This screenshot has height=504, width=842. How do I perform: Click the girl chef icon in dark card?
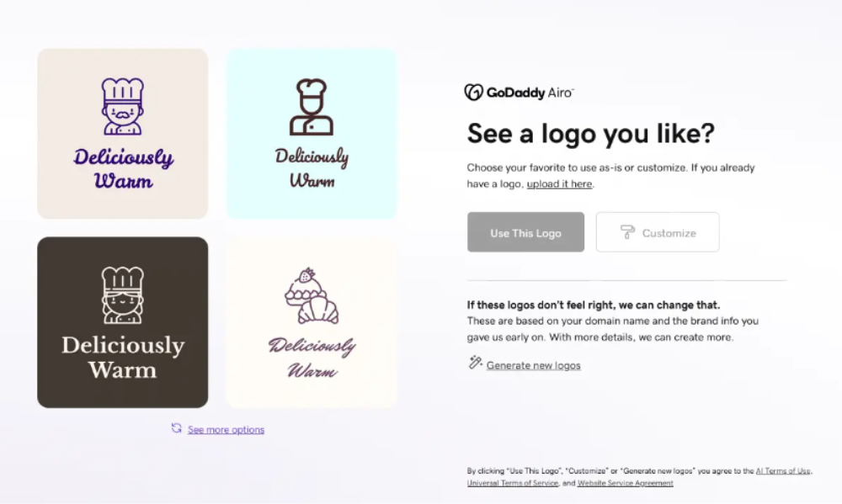pyautogui.click(x=122, y=295)
